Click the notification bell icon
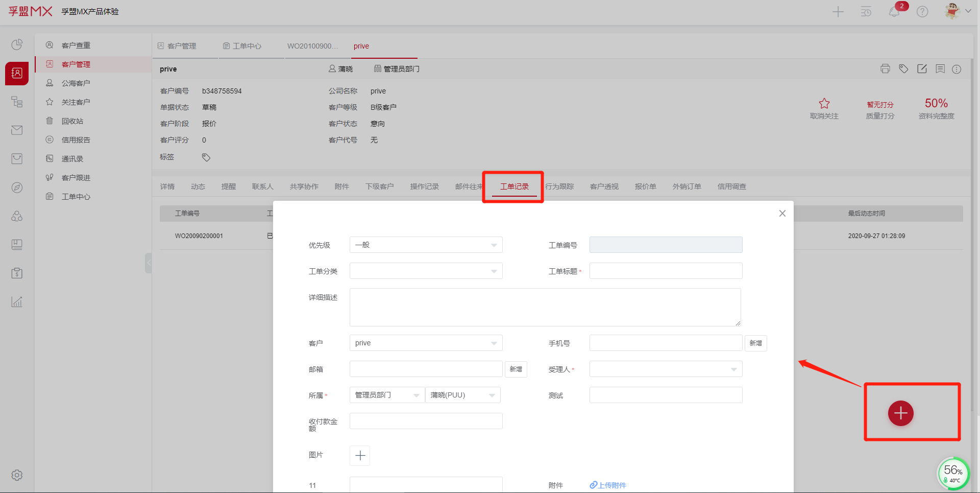The image size is (980, 493). pyautogui.click(x=894, y=12)
